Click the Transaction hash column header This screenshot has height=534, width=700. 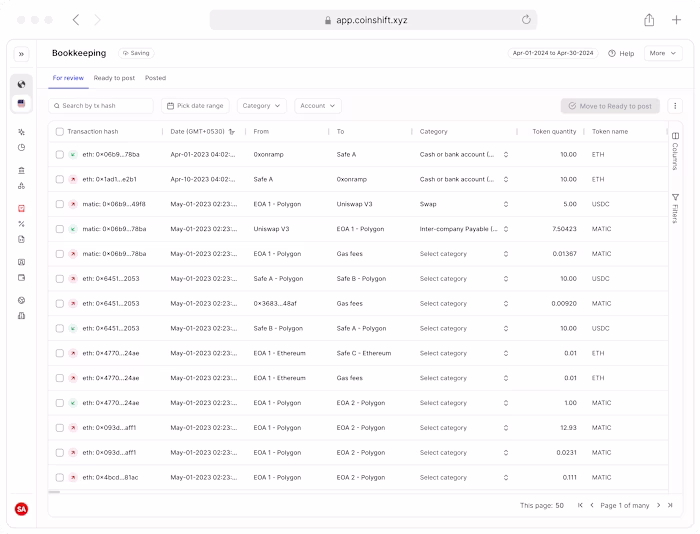[x=93, y=132]
